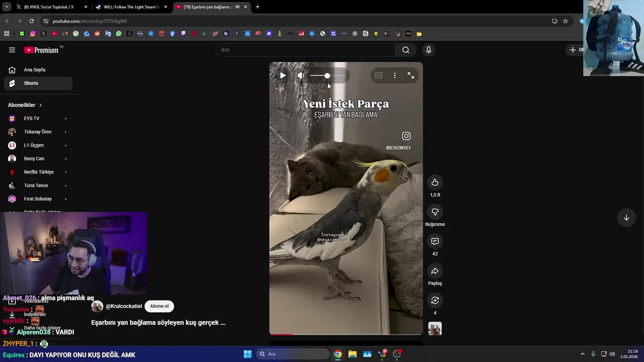
Task: Open the apps grid in bookmarks bar
Action: click(x=7, y=34)
